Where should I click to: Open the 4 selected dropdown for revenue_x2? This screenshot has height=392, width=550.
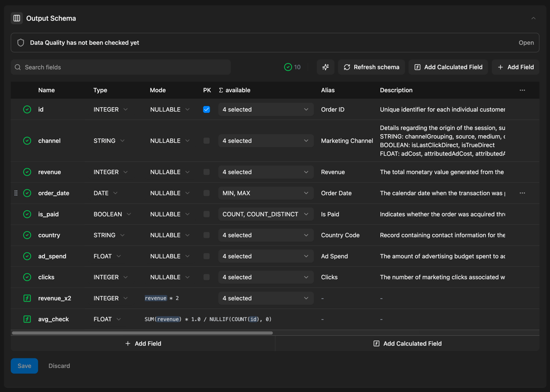(266, 298)
